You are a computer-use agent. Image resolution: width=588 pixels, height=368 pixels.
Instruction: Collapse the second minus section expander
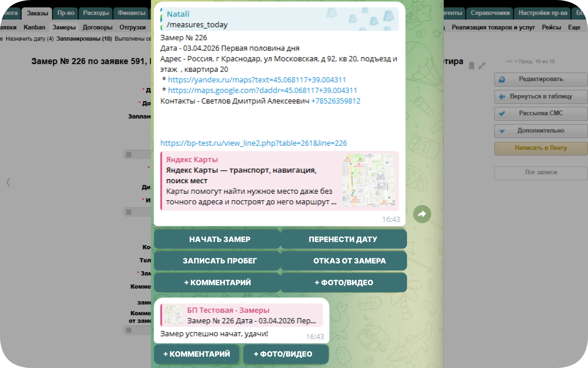[x=129, y=212]
